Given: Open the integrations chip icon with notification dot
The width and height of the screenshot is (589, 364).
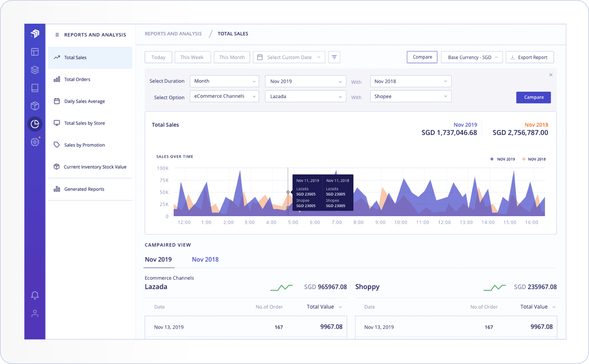Looking at the screenshot, I should [35, 142].
